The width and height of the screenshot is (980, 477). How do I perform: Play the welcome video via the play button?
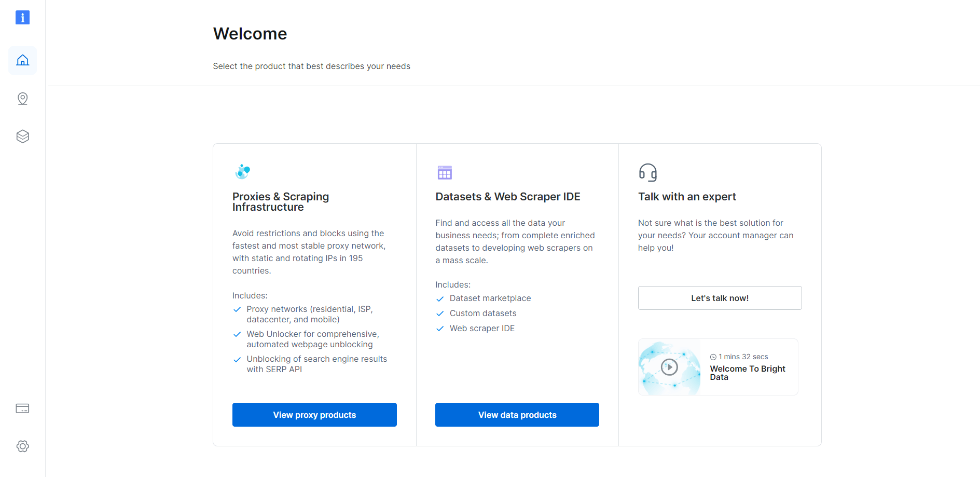(x=669, y=367)
